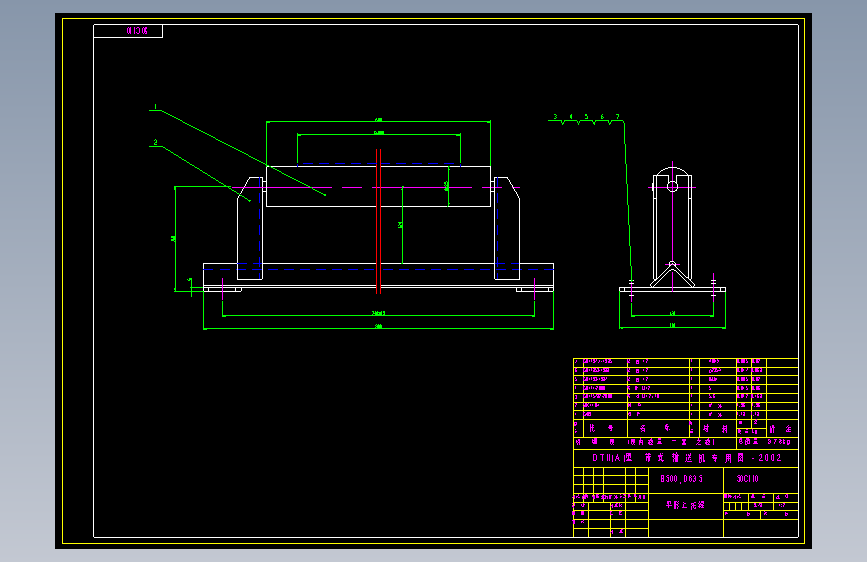Select the vertical height dimension on left
The height and width of the screenshot is (562, 867).
coord(175,238)
